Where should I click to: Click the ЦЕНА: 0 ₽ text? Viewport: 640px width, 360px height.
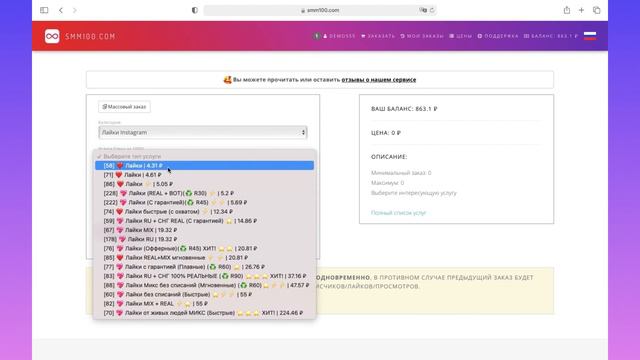[386, 133]
